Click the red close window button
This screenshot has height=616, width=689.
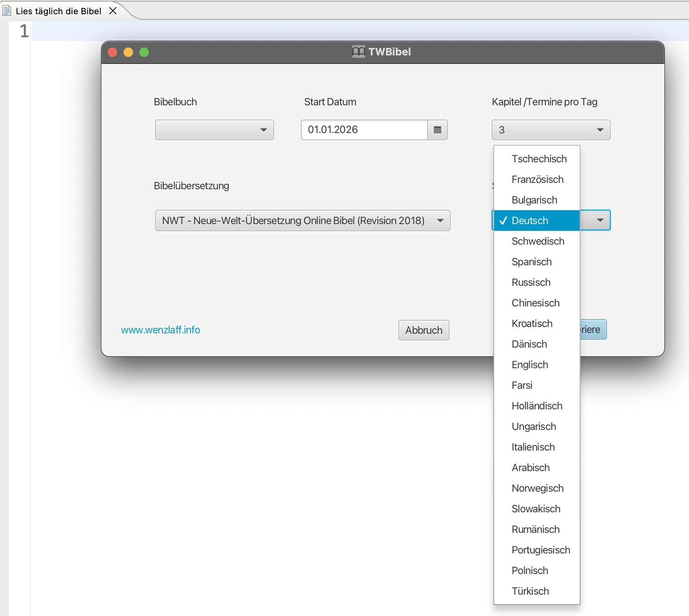pos(112,52)
